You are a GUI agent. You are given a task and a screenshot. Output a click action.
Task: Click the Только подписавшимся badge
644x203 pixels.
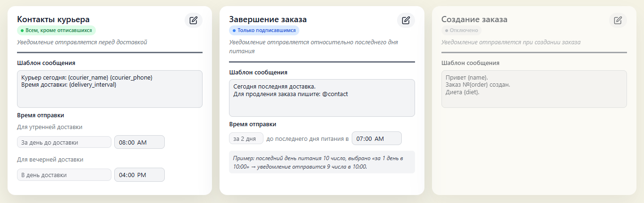264,30
